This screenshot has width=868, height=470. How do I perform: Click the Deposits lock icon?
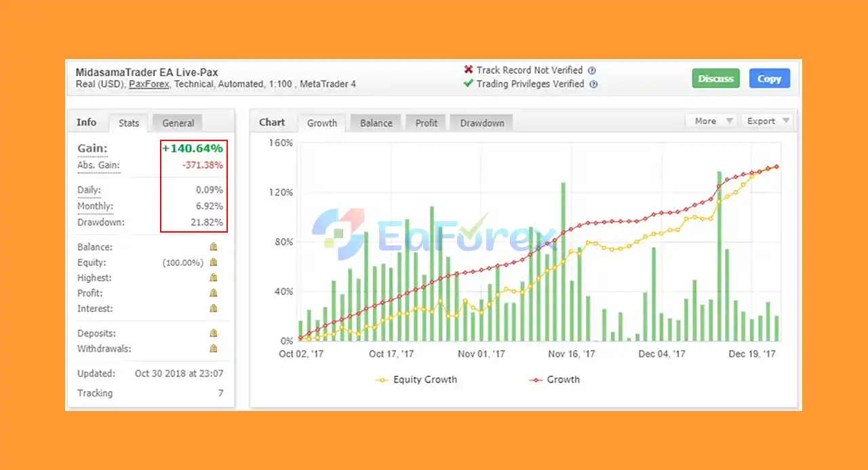click(213, 333)
